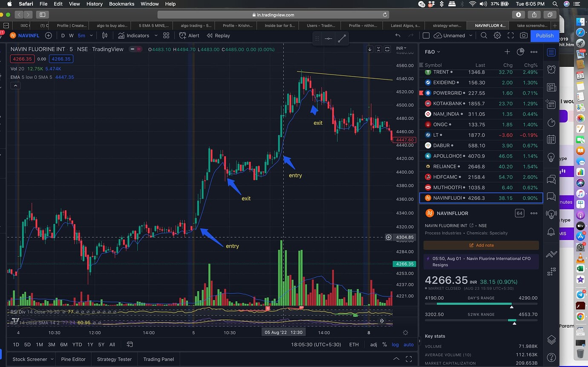This screenshot has width=588, height=367.
Task: Open Safari Bookmarks menu
Action: [x=121, y=4]
